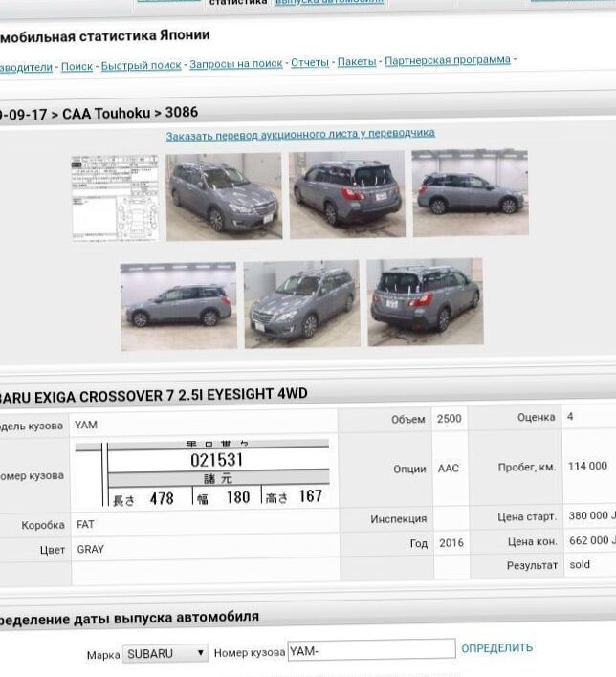Select the Оценка value 4
This screenshot has height=677, width=616.
tap(570, 417)
